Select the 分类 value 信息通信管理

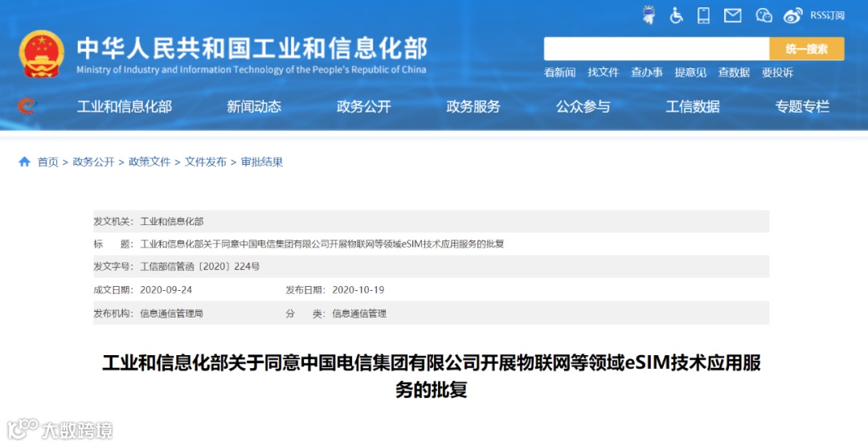359,313
